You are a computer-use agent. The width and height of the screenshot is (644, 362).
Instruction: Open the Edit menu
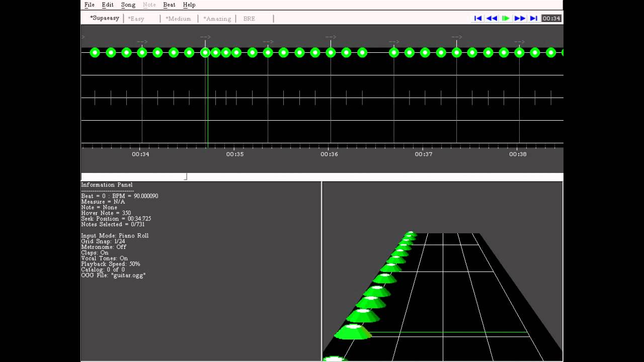point(108,5)
